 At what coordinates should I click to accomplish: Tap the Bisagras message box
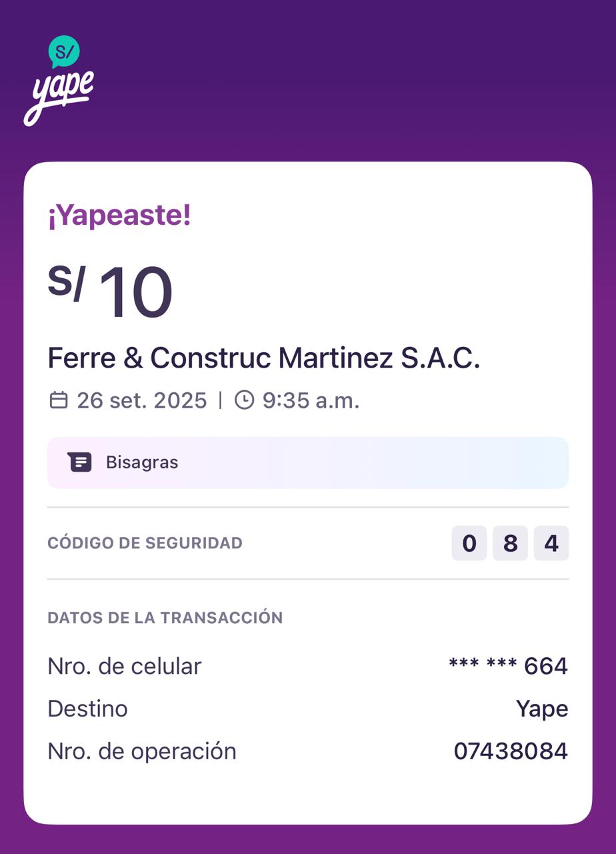(x=307, y=462)
